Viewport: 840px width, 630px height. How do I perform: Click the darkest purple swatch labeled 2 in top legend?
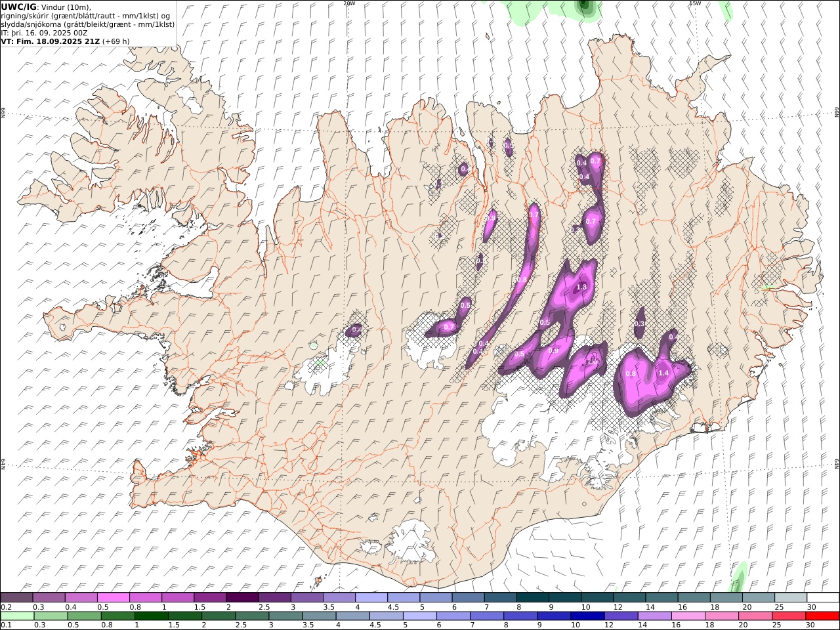[x=241, y=598]
